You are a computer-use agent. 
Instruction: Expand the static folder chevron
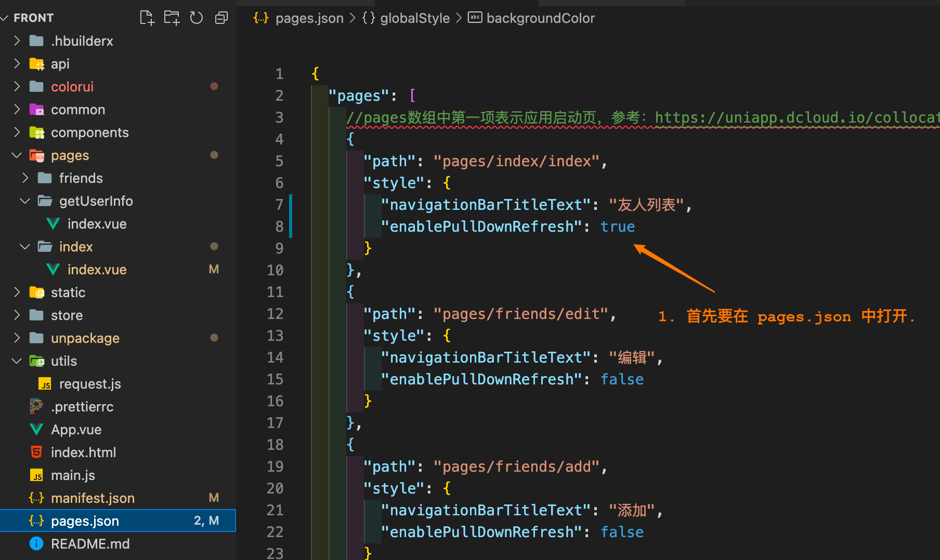pos(17,292)
